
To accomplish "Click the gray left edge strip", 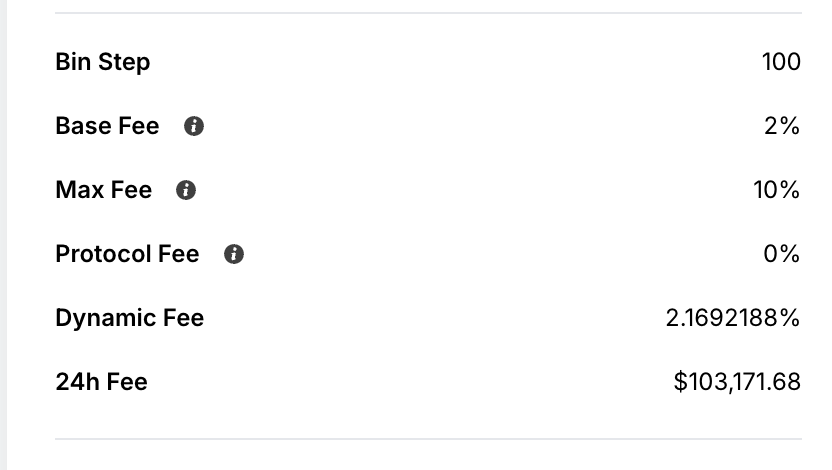I will [x=3, y=235].
